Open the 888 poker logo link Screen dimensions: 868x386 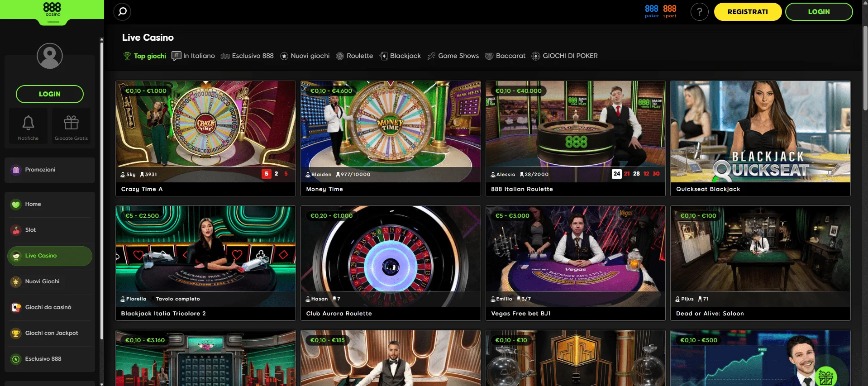pos(652,11)
